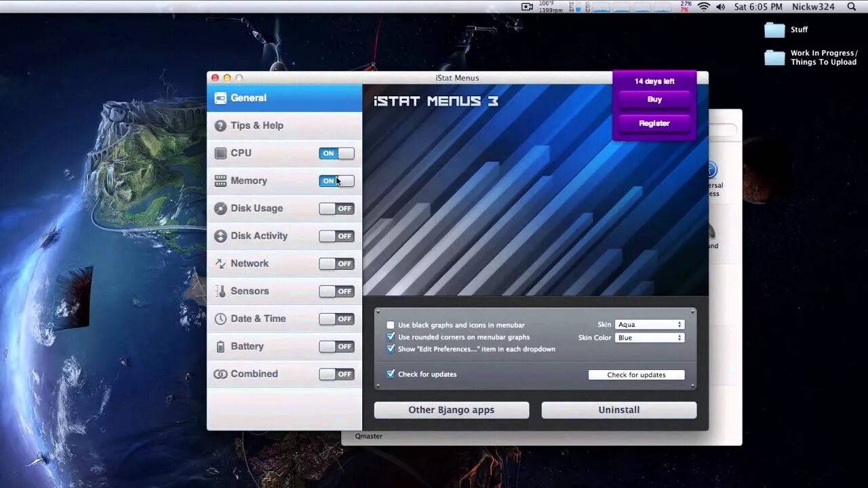Open the Combined settings section

tap(285, 374)
